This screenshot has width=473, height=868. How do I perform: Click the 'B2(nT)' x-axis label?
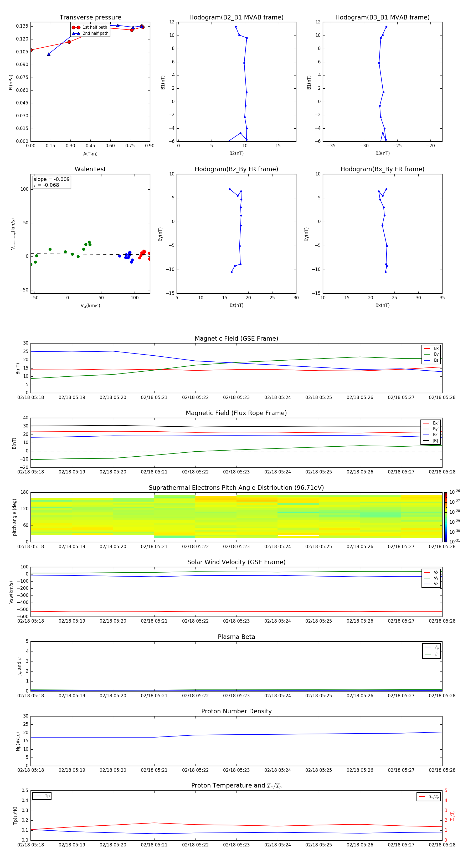pos(236,153)
